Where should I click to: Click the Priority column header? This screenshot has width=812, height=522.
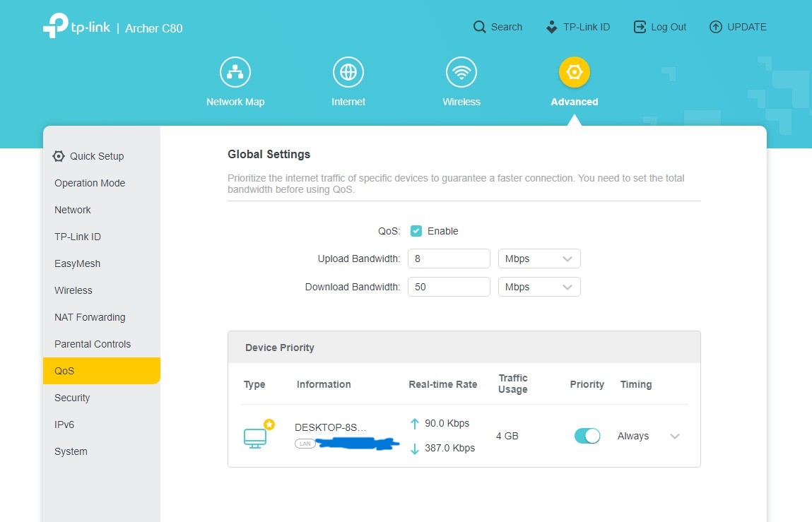pyautogui.click(x=587, y=384)
